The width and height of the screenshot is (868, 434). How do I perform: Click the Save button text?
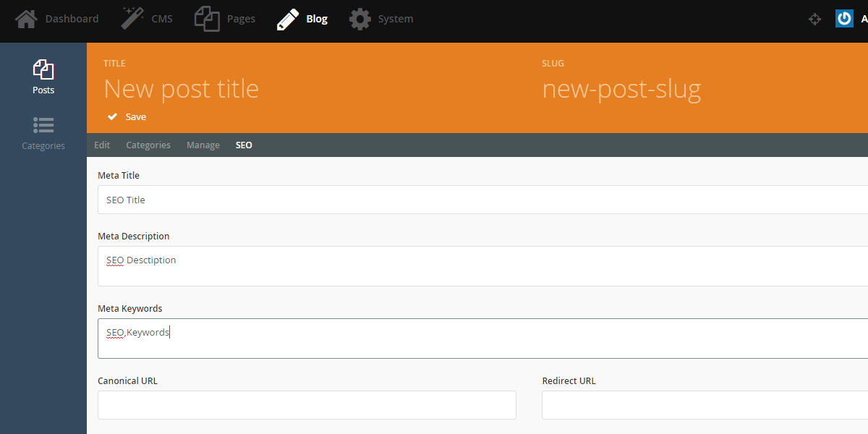pos(136,116)
